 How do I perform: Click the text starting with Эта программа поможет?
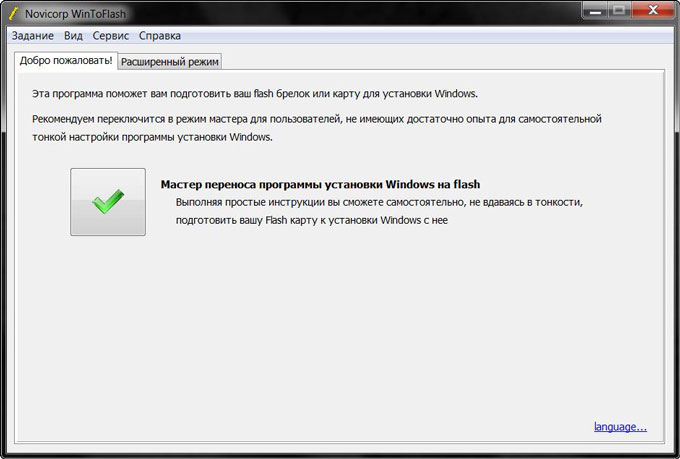point(255,94)
